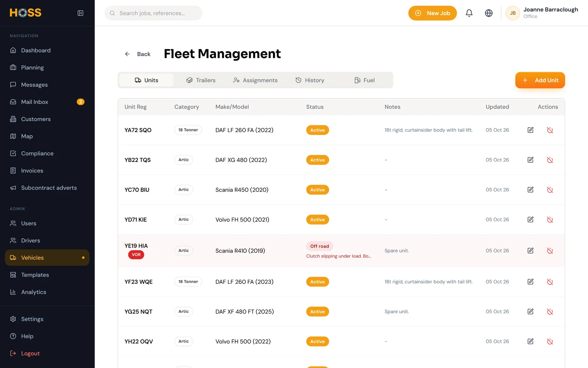
Task: Open Help
Action: coord(47,336)
